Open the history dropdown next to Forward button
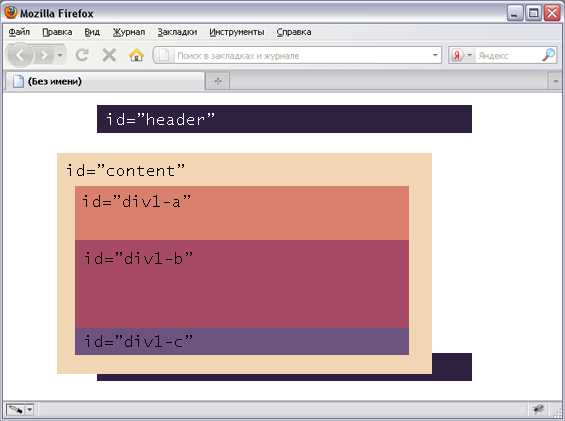Image resolution: width=565 pixels, height=421 pixels. (60, 55)
